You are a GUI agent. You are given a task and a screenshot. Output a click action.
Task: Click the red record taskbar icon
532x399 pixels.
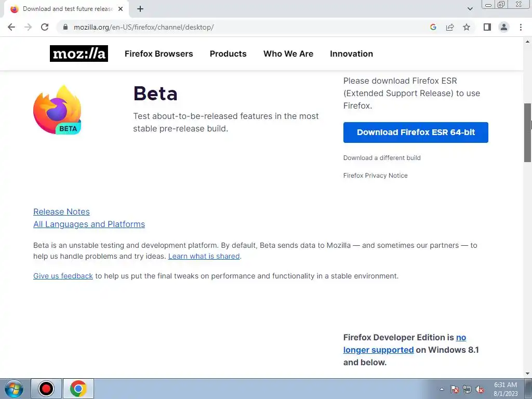(46, 389)
